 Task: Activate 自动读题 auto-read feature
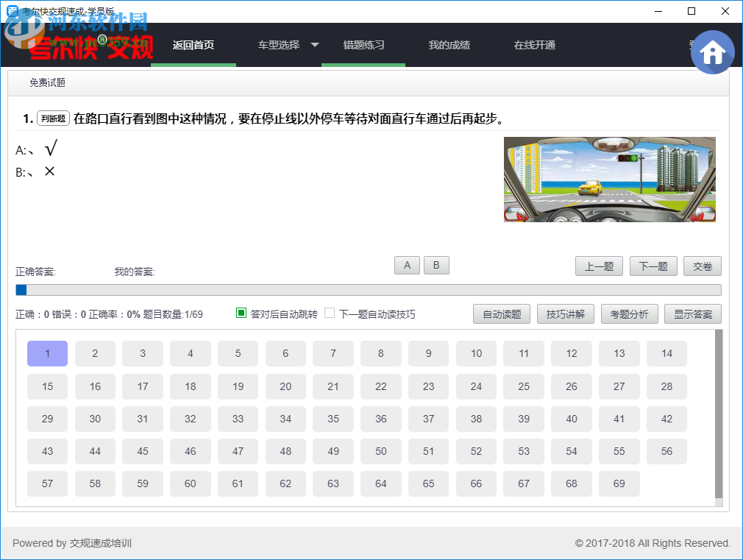pos(501,313)
